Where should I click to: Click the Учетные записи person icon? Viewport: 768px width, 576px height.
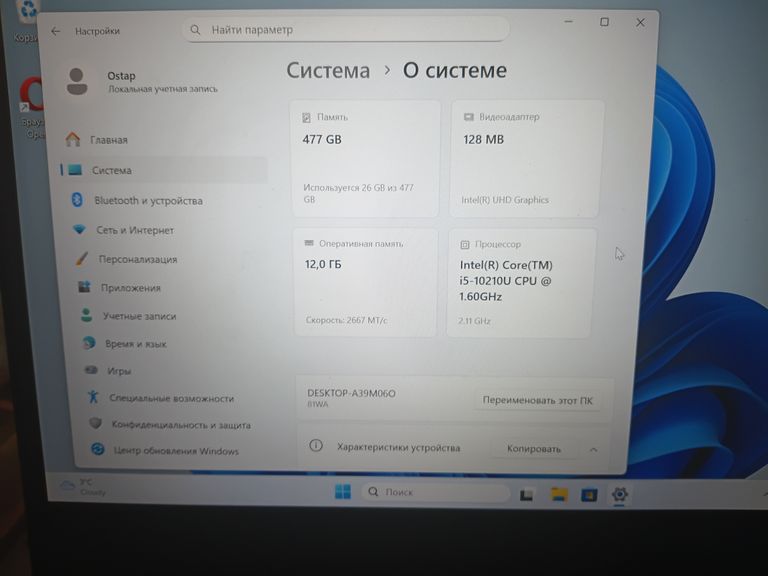[x=87, y=315]
